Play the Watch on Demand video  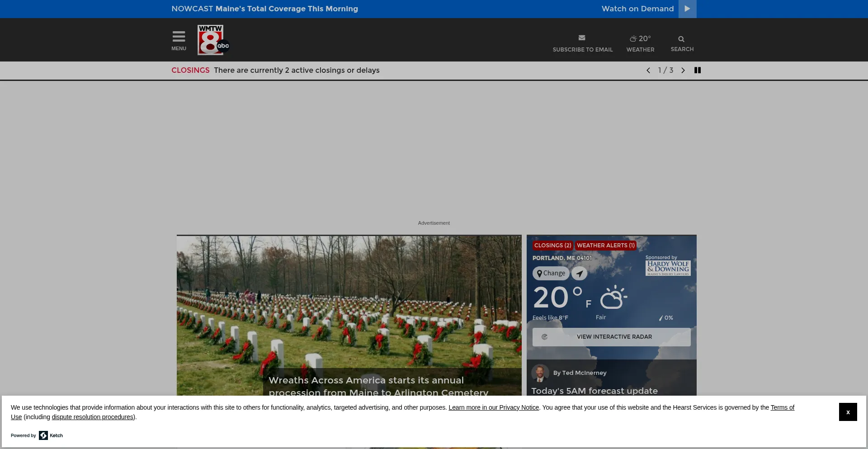click(x=687, y=9)
